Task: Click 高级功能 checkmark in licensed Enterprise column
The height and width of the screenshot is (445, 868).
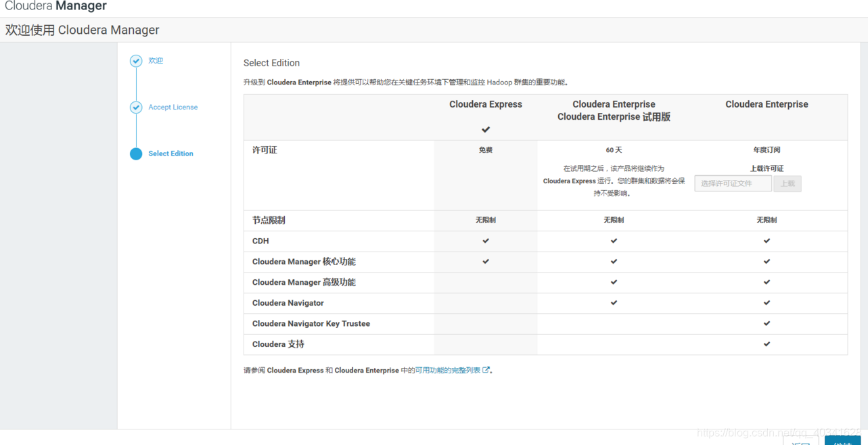Action: pos(767,282)
